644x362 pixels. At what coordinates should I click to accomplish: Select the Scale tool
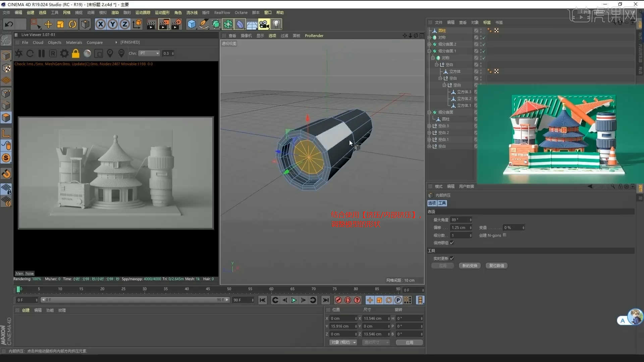click(60, 24)
